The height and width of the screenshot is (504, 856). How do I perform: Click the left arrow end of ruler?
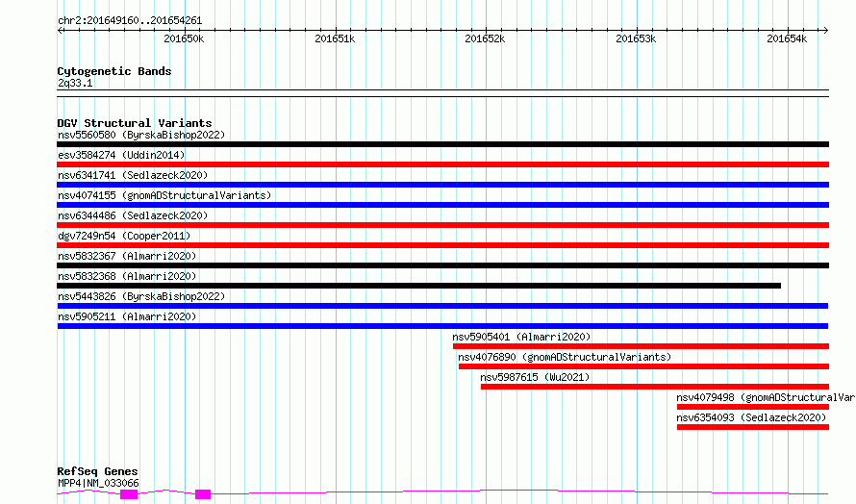(60, 30)
